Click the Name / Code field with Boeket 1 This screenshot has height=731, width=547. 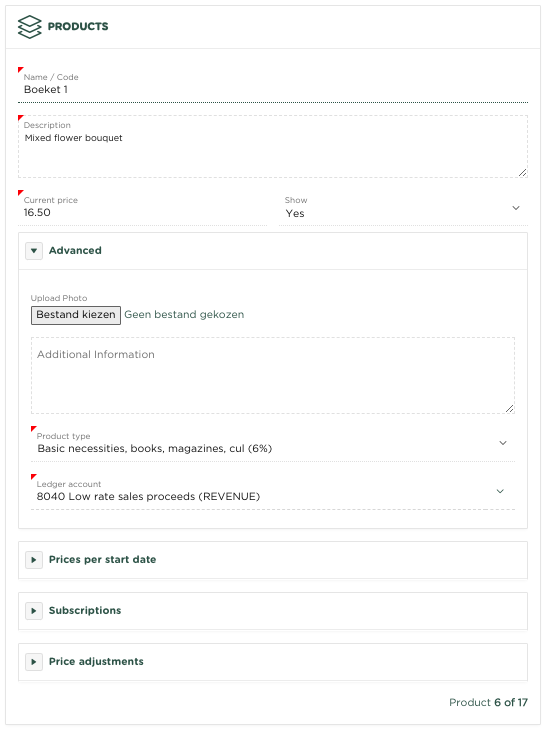[273, 86]
